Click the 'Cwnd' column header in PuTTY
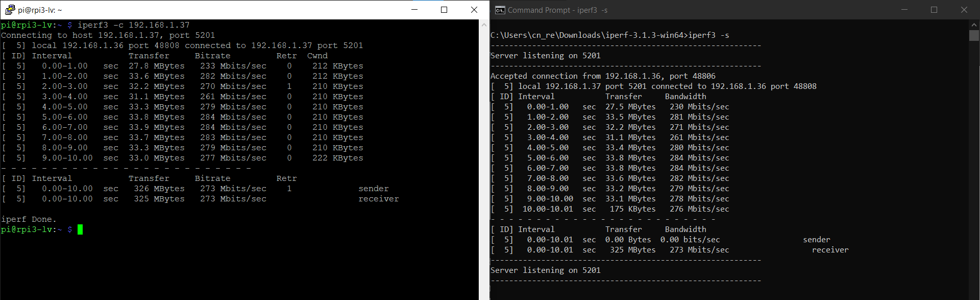The height and width of the screenshot is (300, 980). (x=317, y=56)
